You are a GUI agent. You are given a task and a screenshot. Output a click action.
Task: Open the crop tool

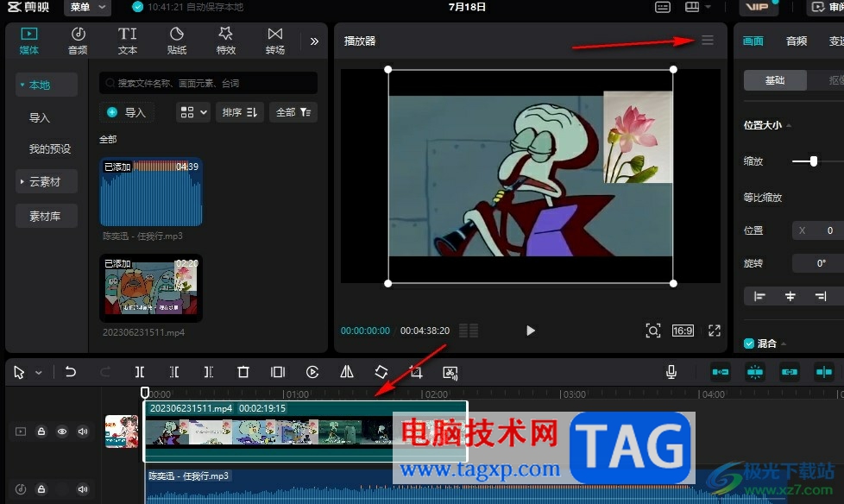[x=416, y=372]
